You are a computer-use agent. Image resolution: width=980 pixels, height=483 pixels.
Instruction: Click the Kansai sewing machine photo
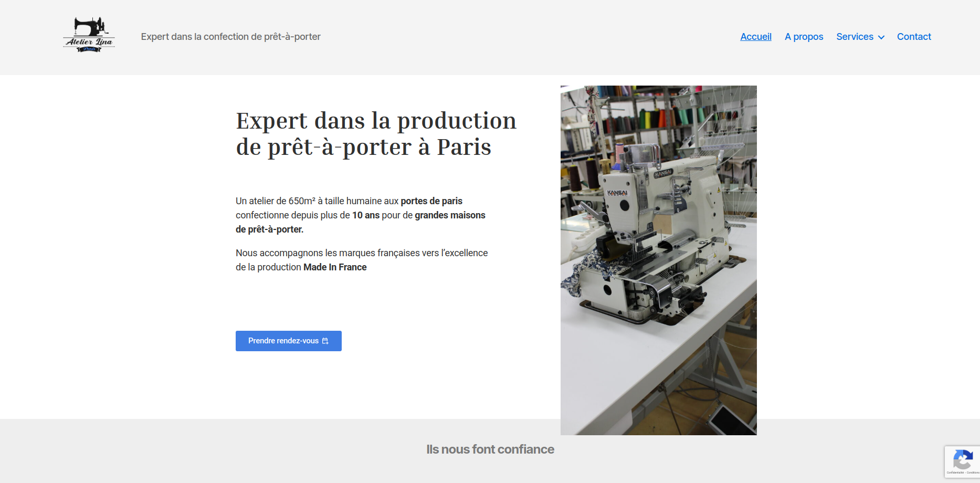pyautogui.click(x=659, y=260)
